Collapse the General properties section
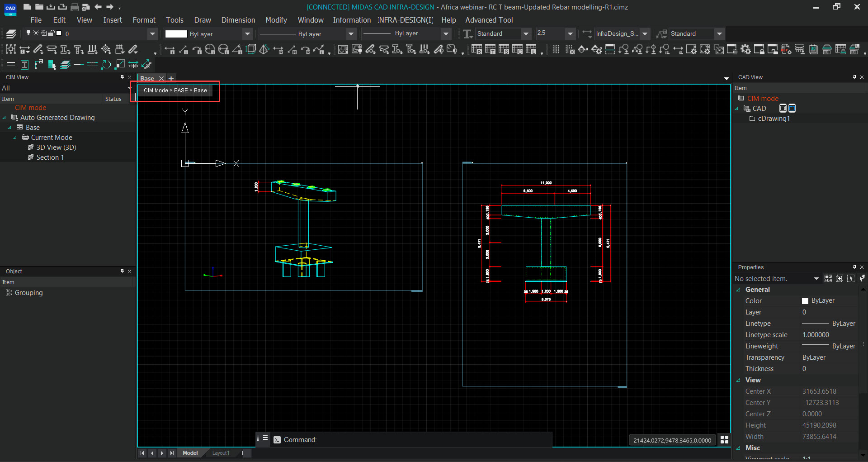Screen dimensions: 868x462 point(739,290)
